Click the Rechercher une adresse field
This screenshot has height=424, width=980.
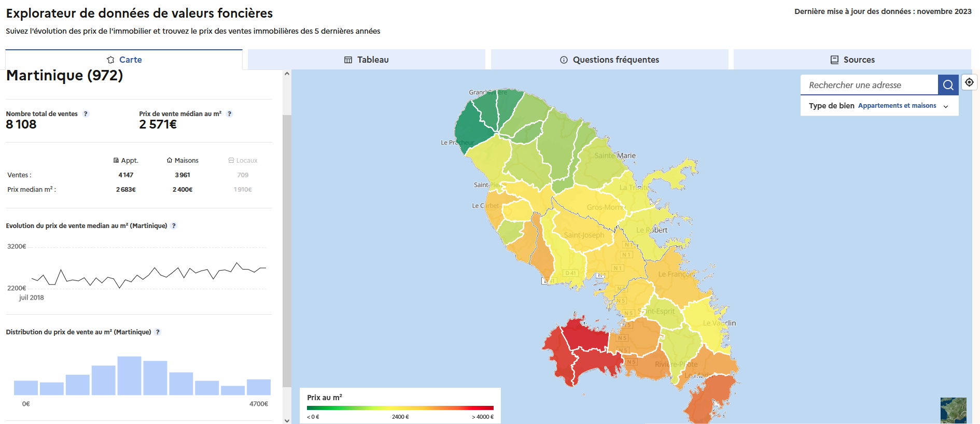pos(869,85)
